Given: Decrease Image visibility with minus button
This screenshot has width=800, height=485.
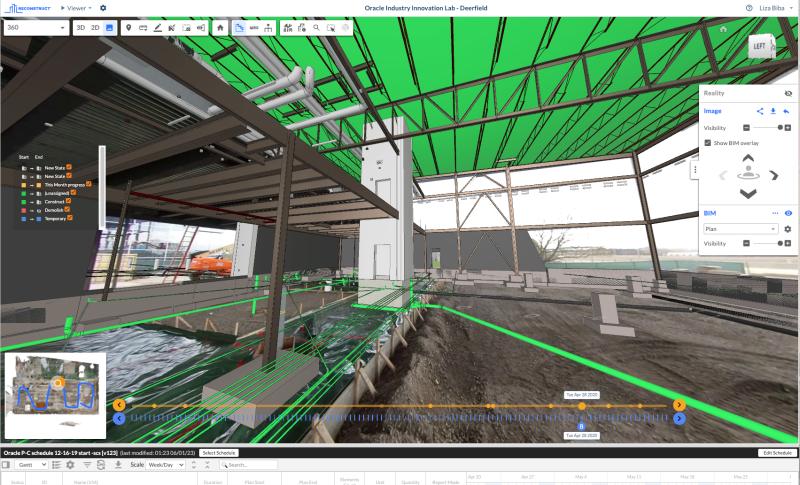Looking at the screenshot, I should [x=746, y=128].
